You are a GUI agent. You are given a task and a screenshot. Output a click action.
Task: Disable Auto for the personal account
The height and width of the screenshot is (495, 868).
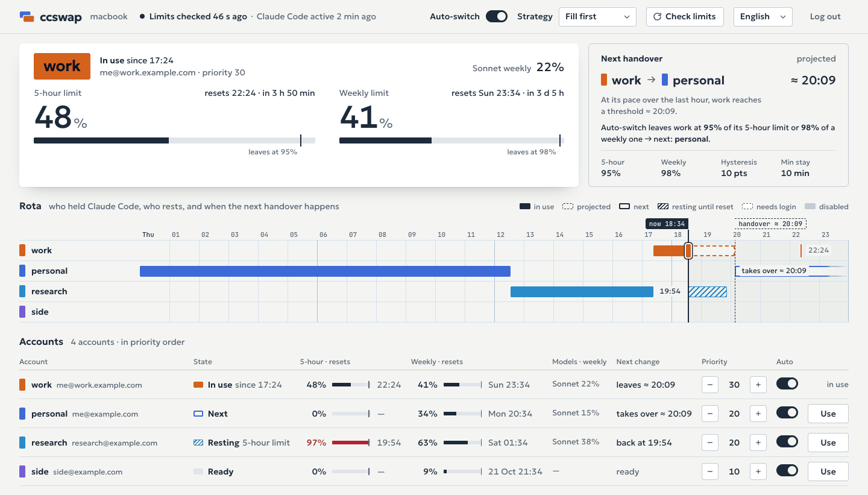pyautogui.click(x=787, y=413)
